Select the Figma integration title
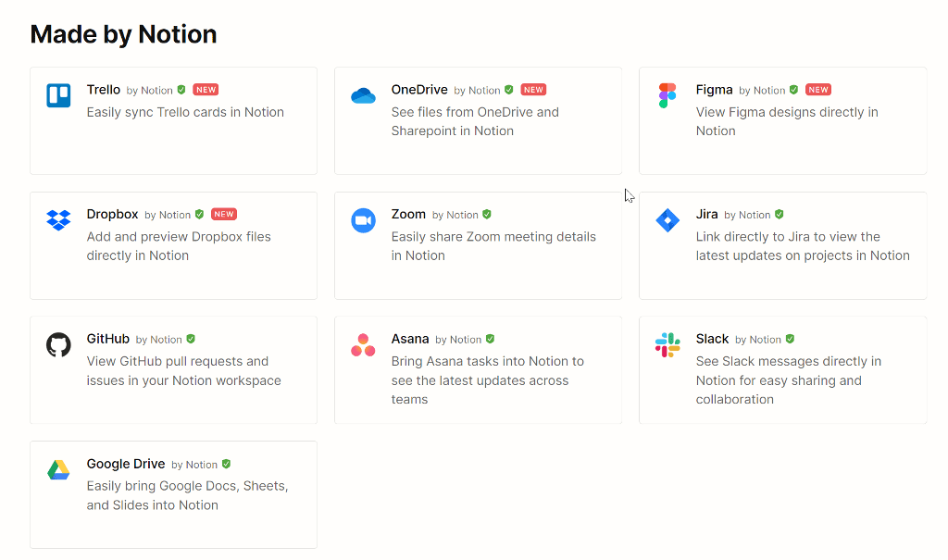This screenshot has width=948, height=560. click(x=715, y=90)
